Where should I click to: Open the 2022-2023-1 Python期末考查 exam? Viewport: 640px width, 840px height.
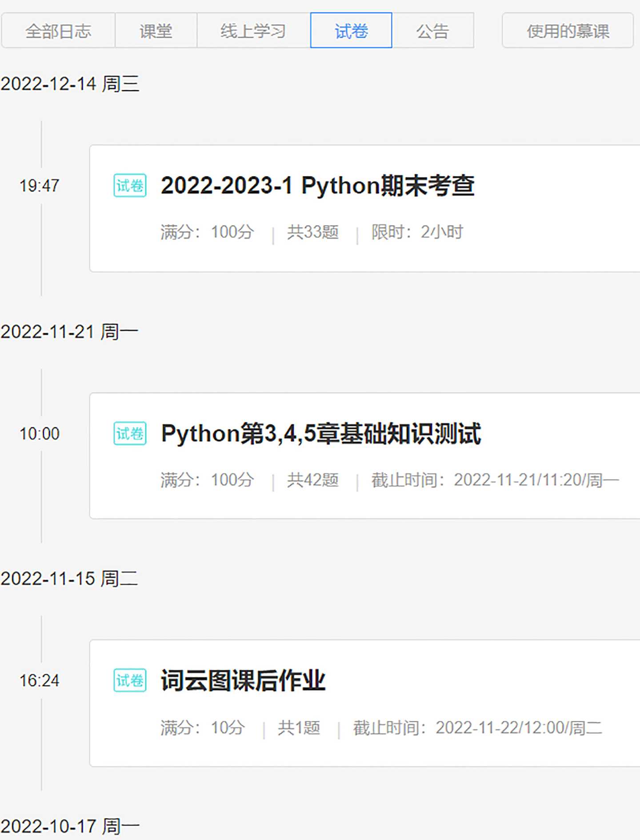click(317, 185)
